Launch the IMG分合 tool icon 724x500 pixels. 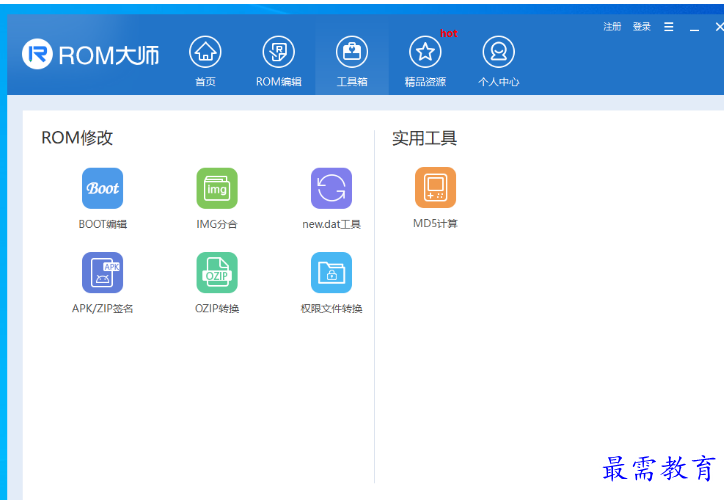point(217,188)
